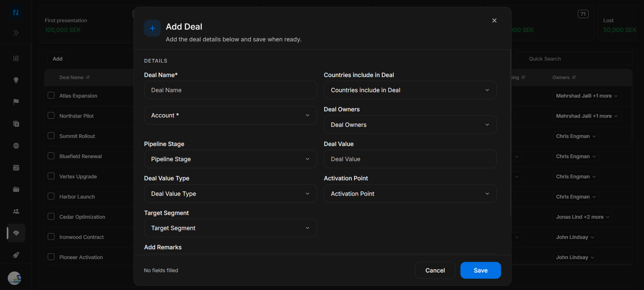Open the flag icon in the sidebar
Image resolution: width=644 pixels, height=290 pixels.
tap(16, 102)
